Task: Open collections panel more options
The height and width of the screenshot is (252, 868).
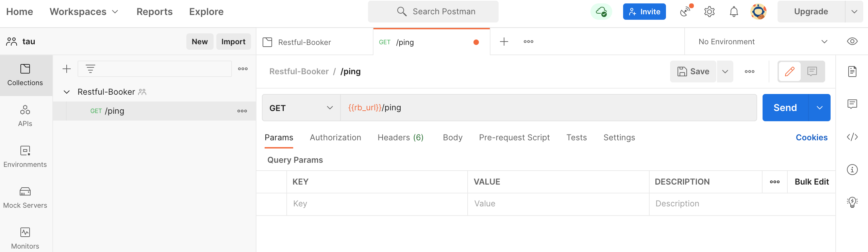Action: (x=243, y=69)
